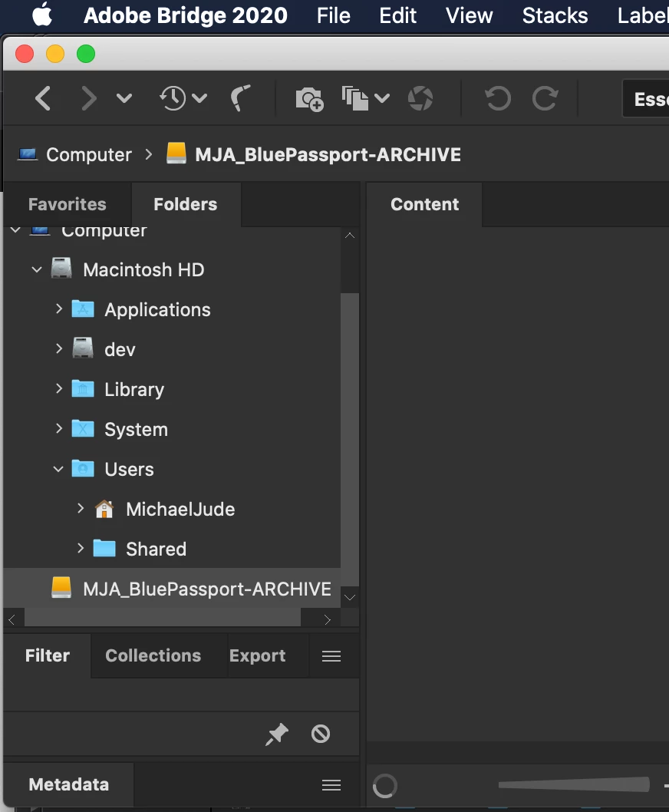The image size is (669, 812).
Task: Go back with the left arrow button
Action: point(43,98)
